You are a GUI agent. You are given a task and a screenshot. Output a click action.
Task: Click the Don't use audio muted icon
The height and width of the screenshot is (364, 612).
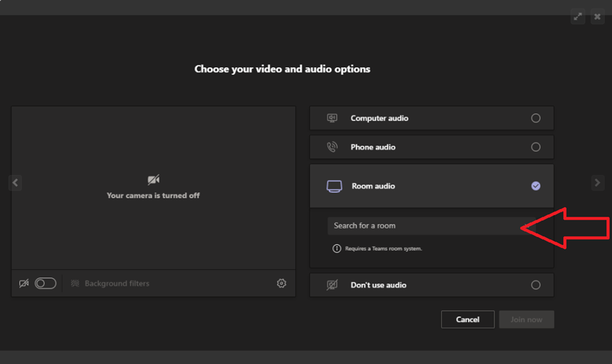click(x=332, y=285)
